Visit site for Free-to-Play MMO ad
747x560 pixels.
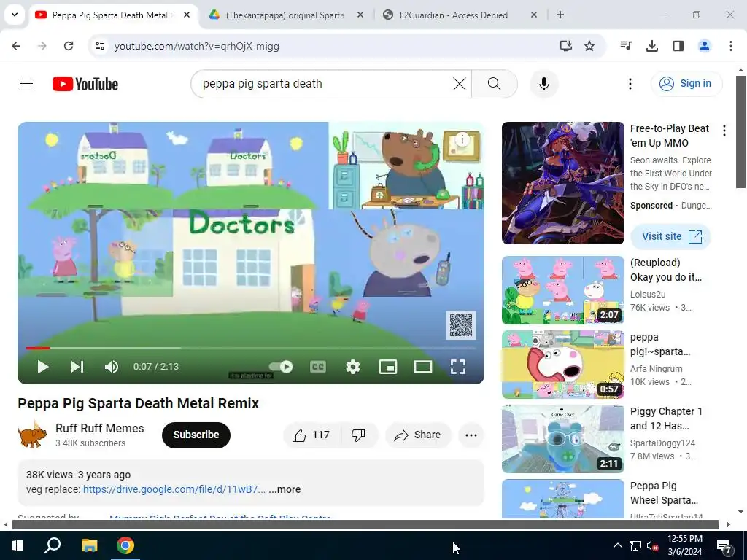671,237
